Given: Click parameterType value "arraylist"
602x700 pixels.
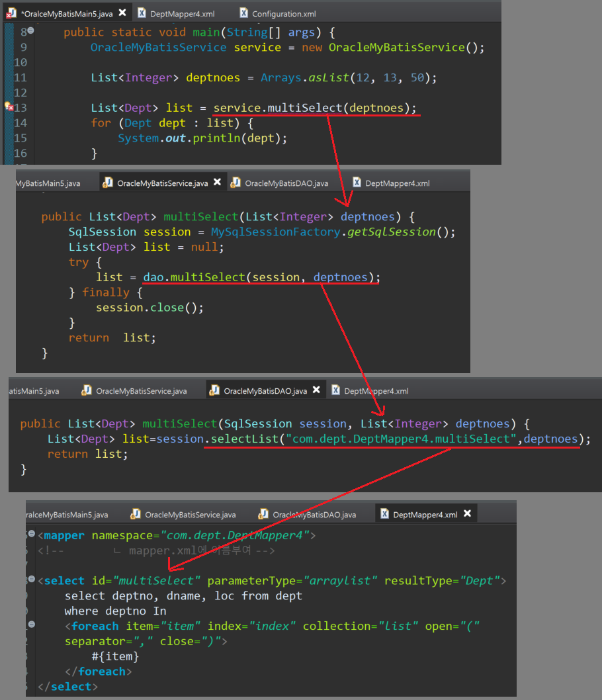Looking at the screenshot, I should coord(341,580).
